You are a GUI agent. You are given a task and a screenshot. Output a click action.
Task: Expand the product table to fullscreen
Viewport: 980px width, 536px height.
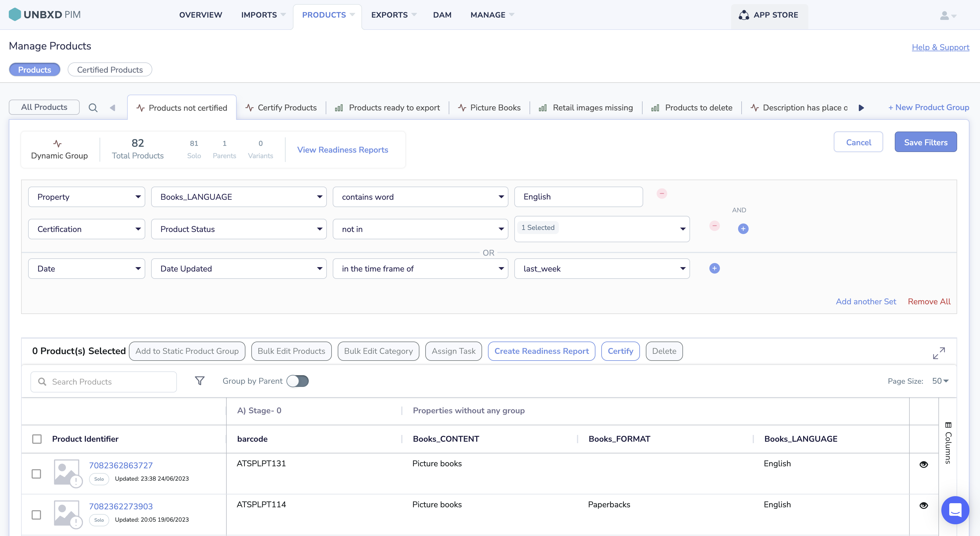tap(938, 353)
